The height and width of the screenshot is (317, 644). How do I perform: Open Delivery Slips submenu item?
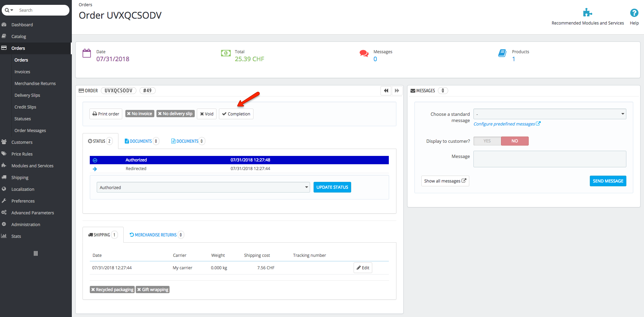coord(27,95)
